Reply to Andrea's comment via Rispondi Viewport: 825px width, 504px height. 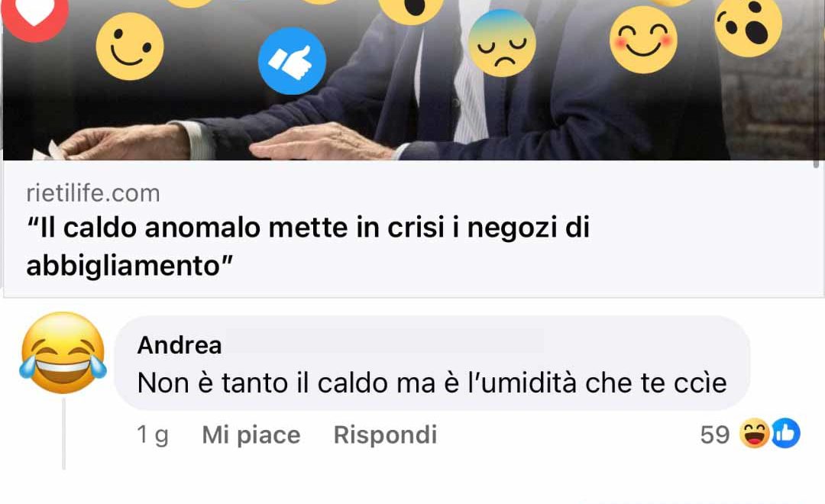[x=385, y=435]
